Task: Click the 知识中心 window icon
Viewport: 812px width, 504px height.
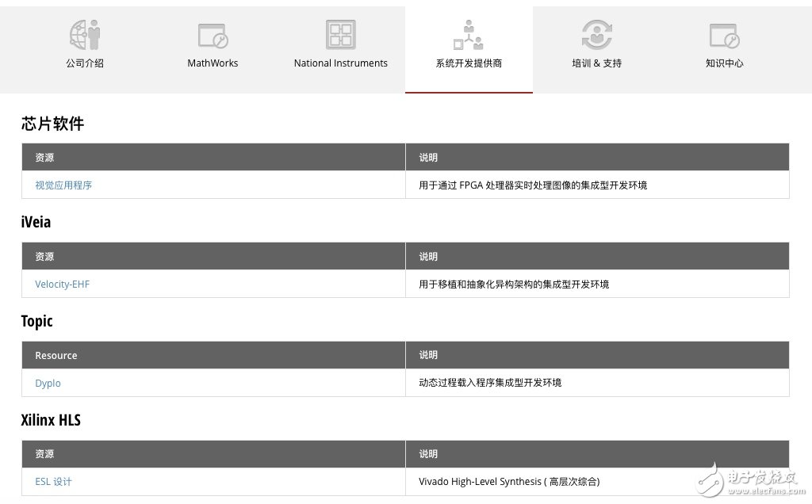Action: (x=724, y=35)
